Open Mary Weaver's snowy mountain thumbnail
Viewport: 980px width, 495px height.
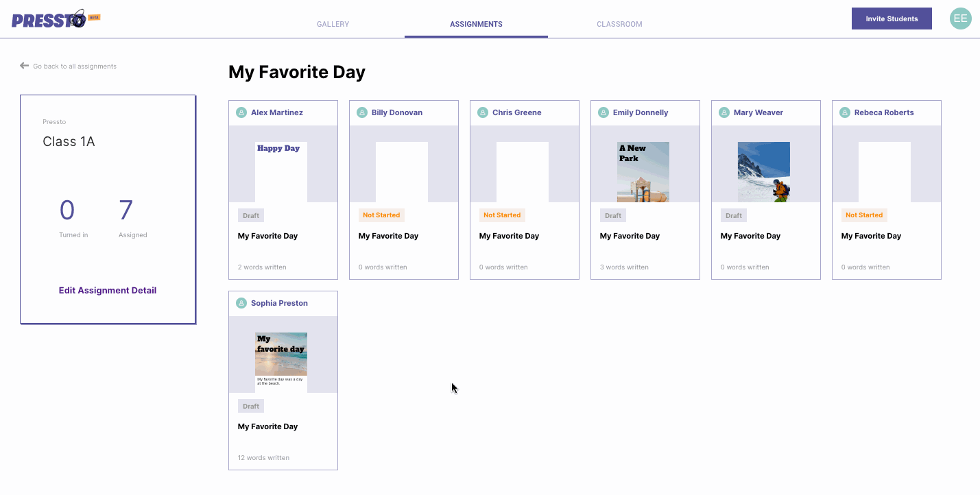[764, 171]
